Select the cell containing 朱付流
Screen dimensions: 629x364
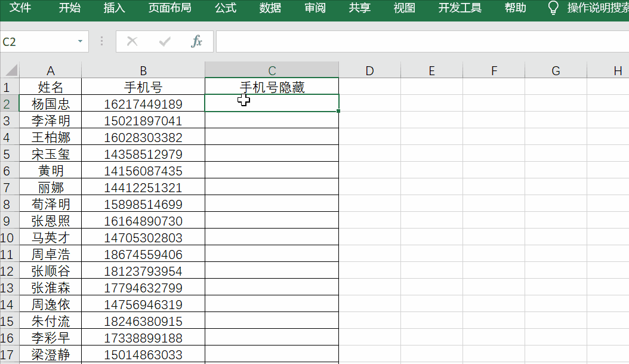click(x=51, y=321)
